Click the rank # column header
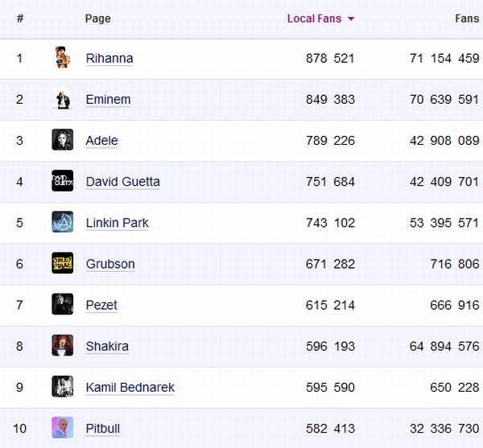This screenshot has width=483, height=448. coord(19,18)
